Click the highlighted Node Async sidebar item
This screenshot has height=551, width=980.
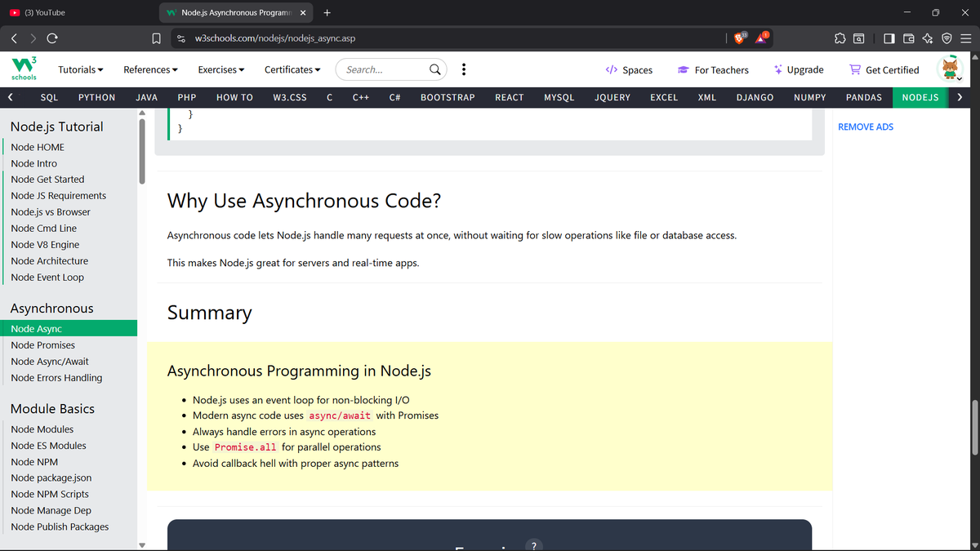[69, 328]
